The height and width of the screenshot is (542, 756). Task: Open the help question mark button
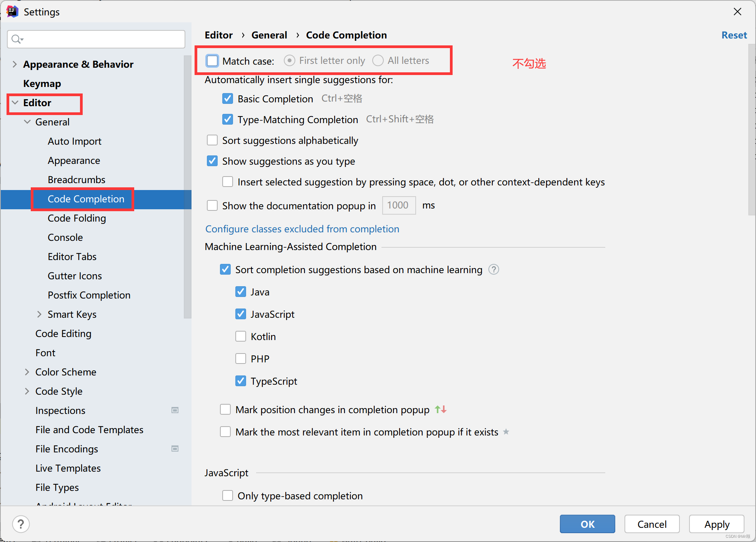coord(21,524)
